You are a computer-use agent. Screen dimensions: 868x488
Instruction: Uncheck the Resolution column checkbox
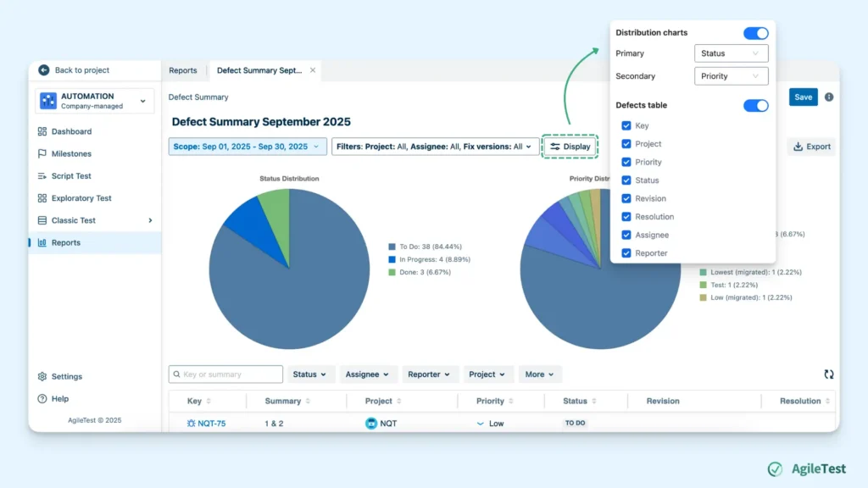pyautogui.click(x=626, y=217)
